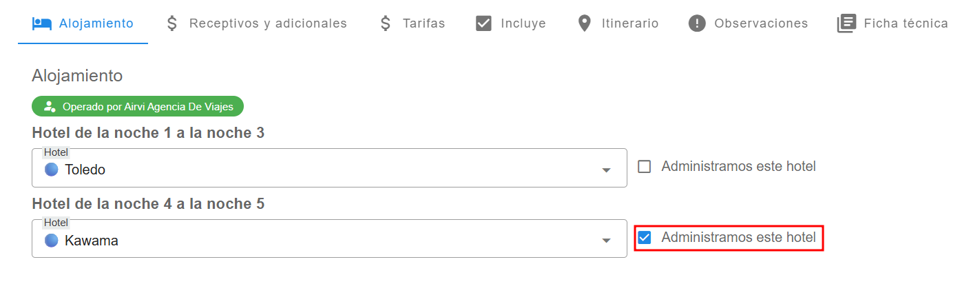Click the checkmark icon beside Incluye
The width and height of the screenshot is (980, 284).
coord(483,23)
